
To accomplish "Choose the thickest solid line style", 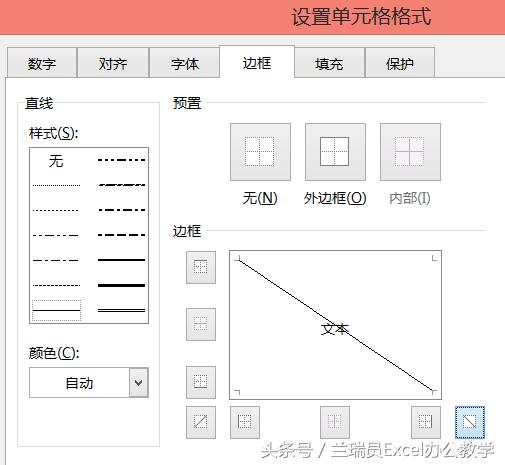I will point(122,285).
